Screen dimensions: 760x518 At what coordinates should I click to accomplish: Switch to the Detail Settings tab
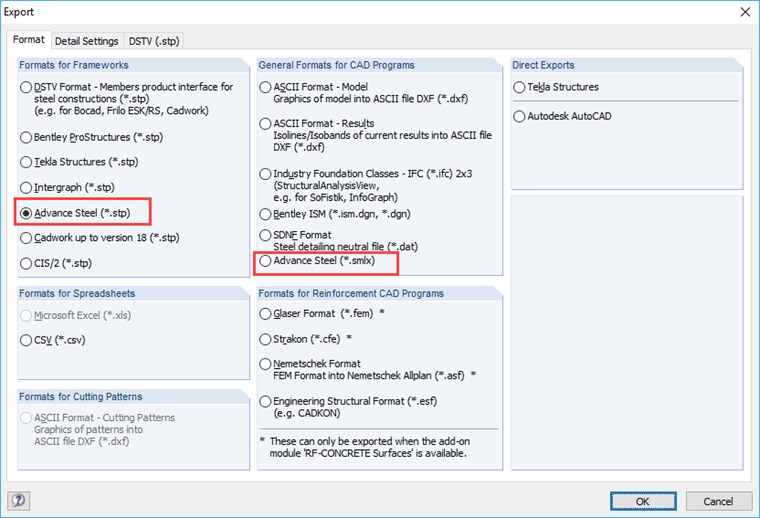86,41
